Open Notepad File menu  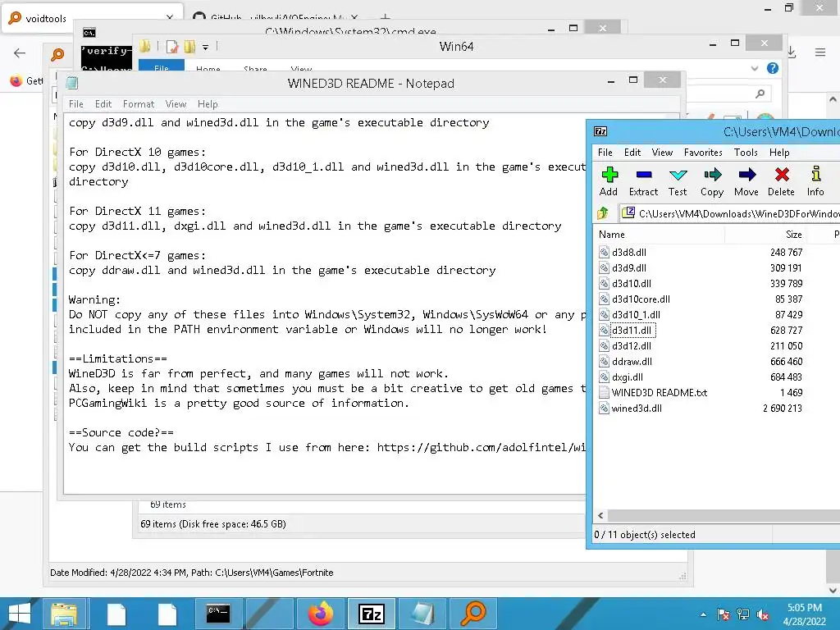pyautogui.click(x=76, y=104)
